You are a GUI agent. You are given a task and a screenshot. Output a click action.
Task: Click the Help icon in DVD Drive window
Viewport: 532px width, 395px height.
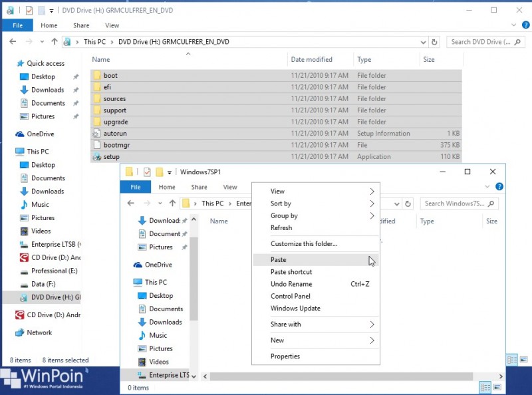coord(525,25)
